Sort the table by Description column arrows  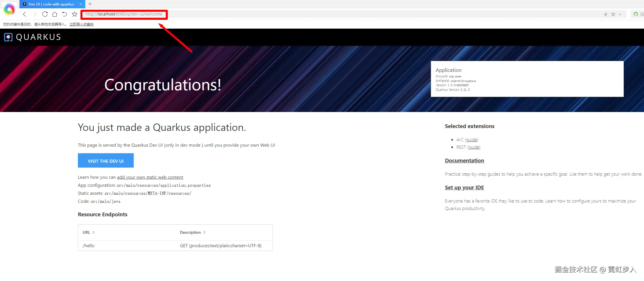coord(204,232)
